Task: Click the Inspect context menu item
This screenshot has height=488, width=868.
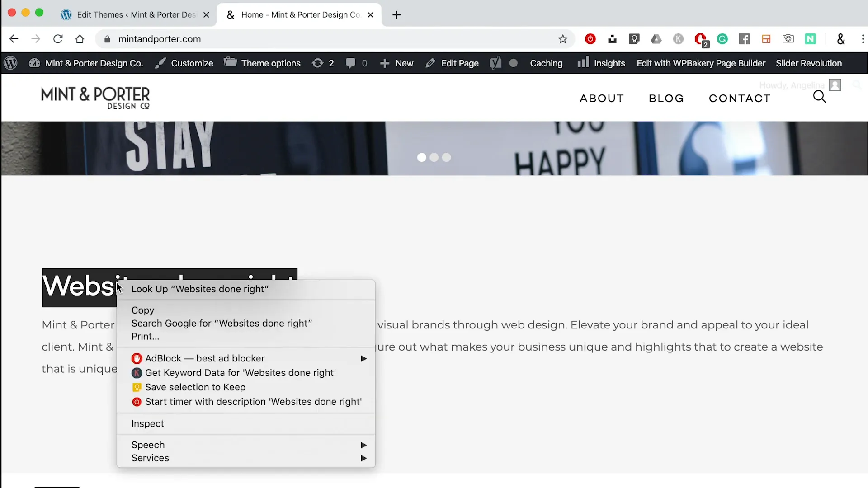Action: (147, 423)
